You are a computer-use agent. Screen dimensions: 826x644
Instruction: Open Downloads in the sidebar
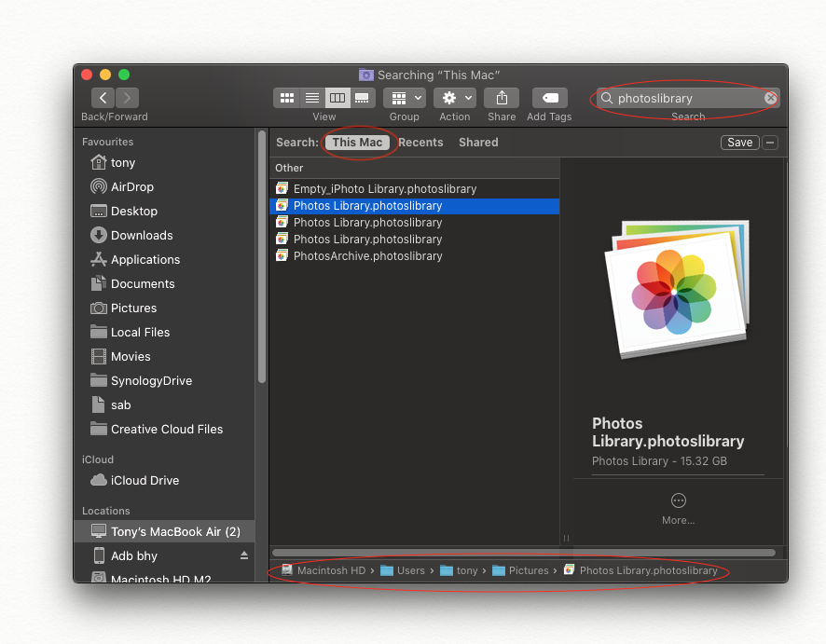165,236
